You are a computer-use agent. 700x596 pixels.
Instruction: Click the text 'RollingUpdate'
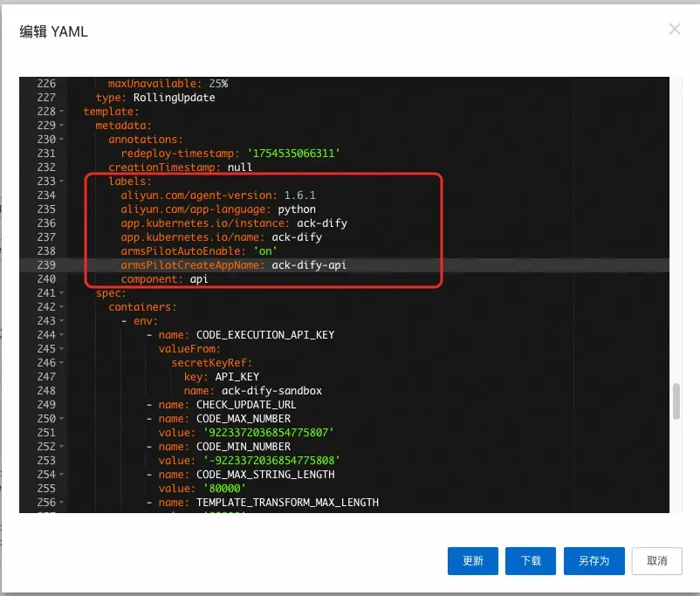click(174, 98)
